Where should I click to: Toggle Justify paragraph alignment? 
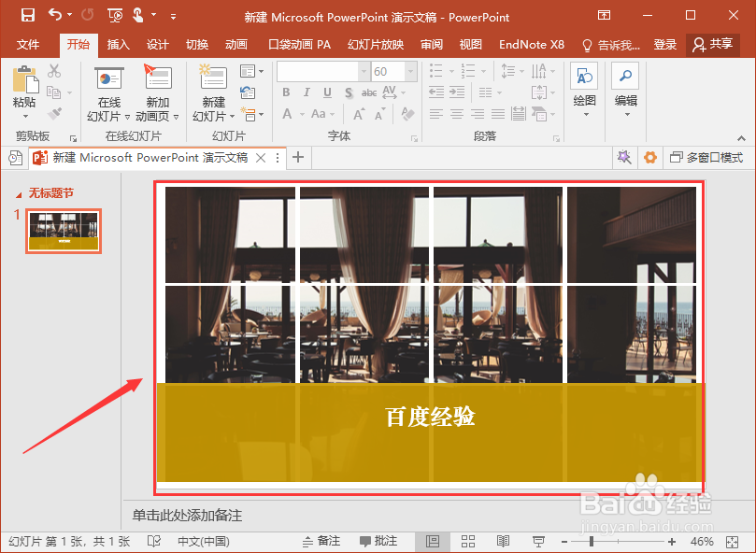[498, 114]
